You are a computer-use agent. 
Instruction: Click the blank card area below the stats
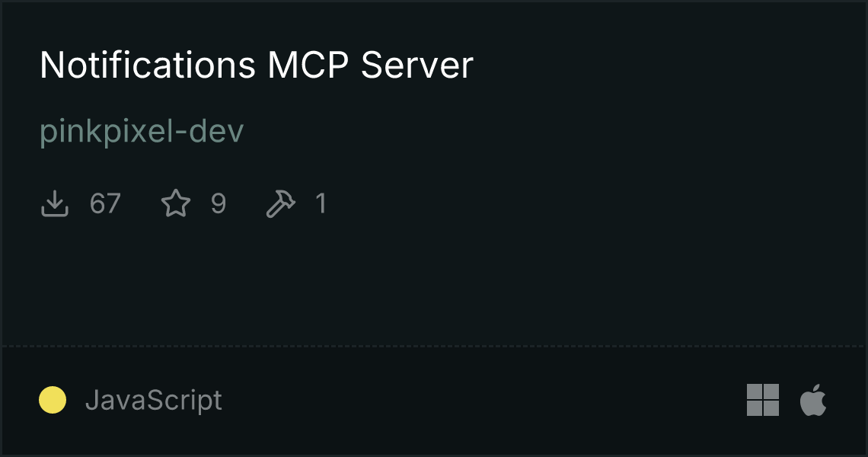(434, 283)
